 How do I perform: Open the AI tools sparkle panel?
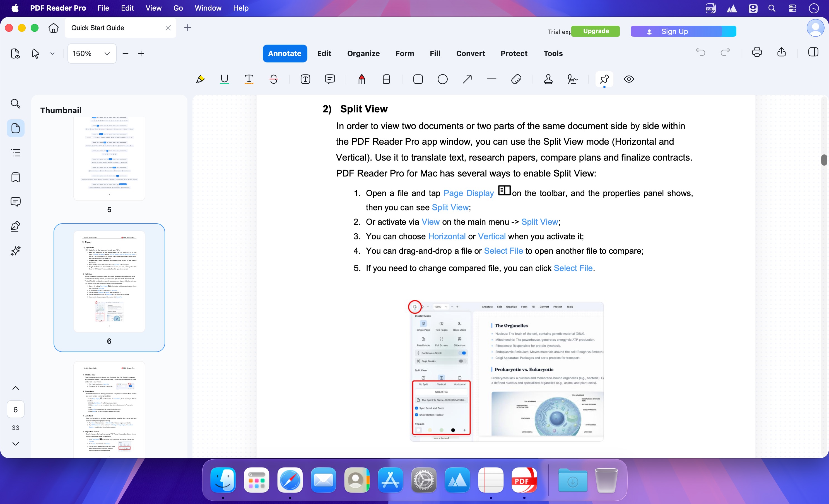(x=15, y=251)
